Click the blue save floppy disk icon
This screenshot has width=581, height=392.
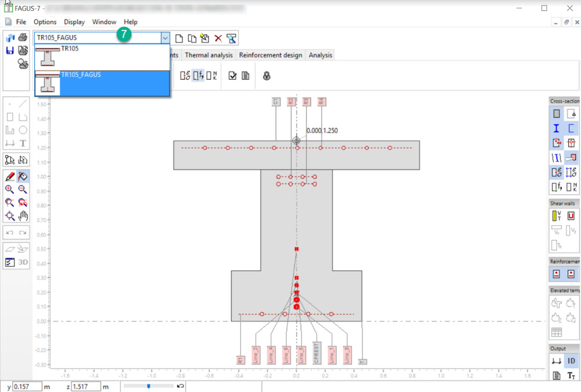10,50
